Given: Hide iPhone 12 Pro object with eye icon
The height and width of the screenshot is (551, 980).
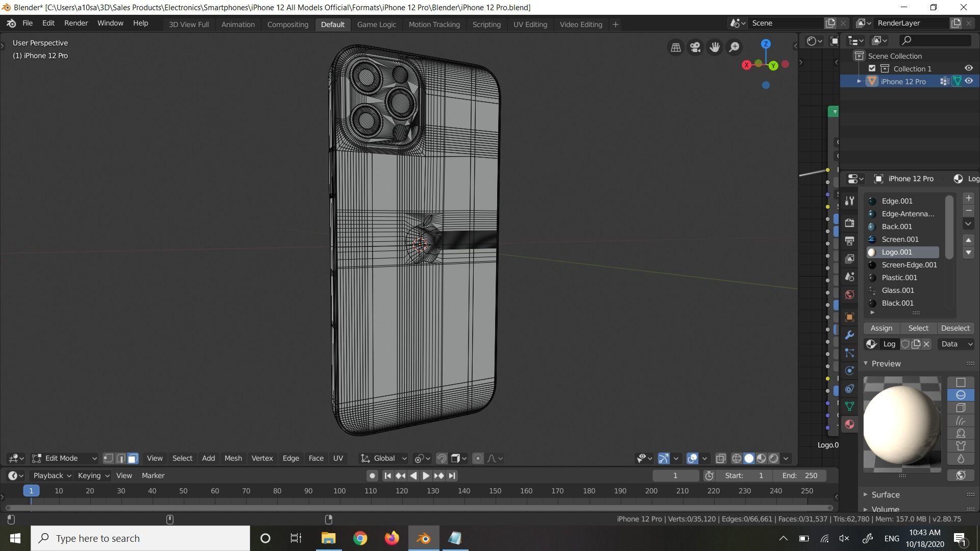Looking at the screenshot, I should click(968, 81).
